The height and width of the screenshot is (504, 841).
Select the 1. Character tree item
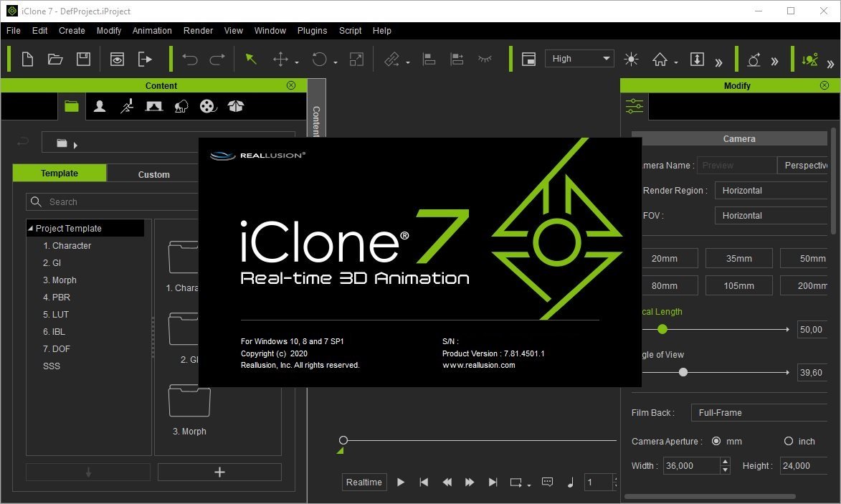pos(67,246)
